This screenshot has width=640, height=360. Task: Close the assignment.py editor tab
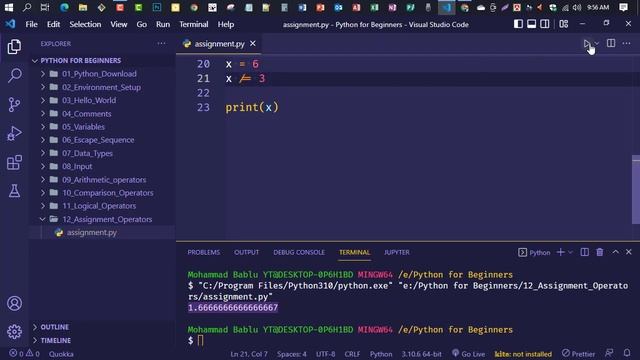point(253,43)
